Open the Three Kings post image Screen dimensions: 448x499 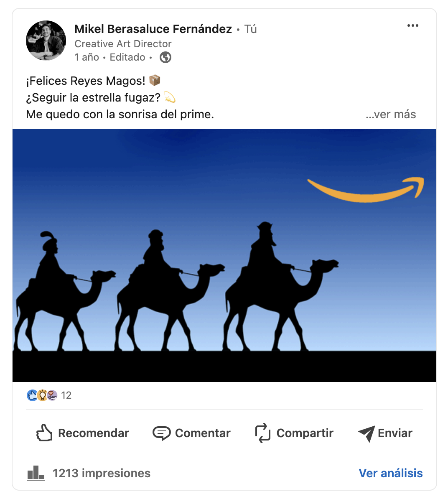tap(224, 255)
